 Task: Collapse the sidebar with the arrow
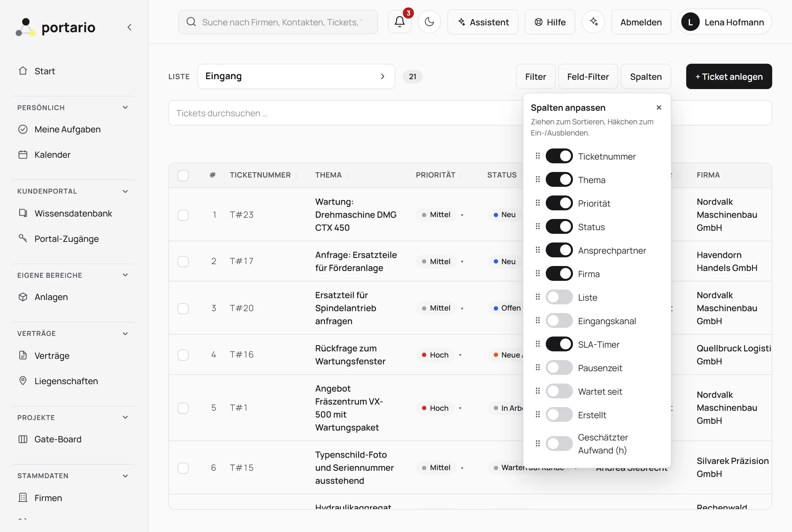click(x=129, y=27)
